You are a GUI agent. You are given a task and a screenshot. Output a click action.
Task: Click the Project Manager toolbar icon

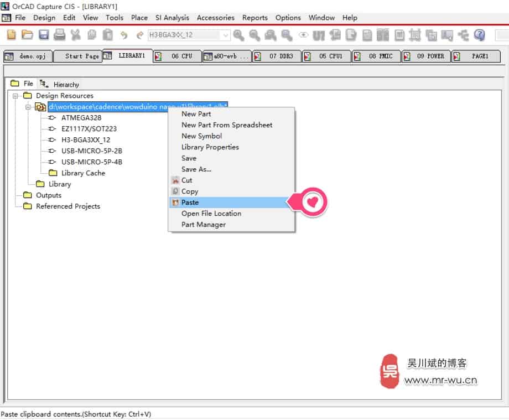463,35
